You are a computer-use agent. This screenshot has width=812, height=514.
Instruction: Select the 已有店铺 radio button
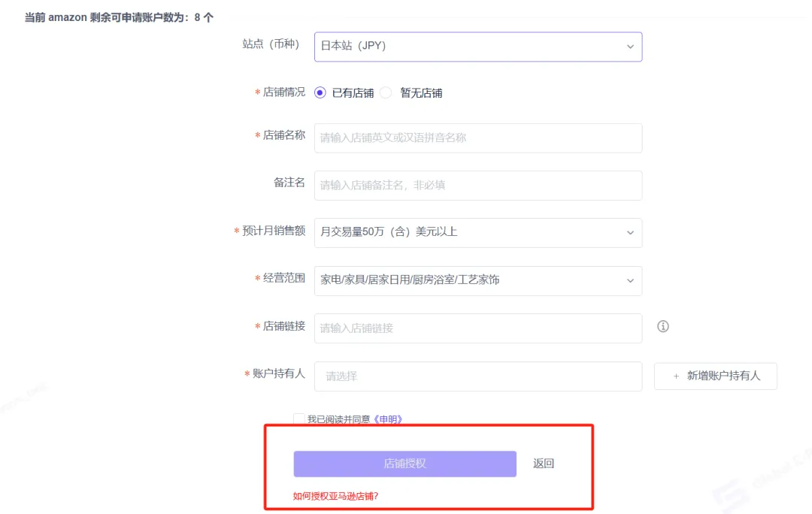320,92
